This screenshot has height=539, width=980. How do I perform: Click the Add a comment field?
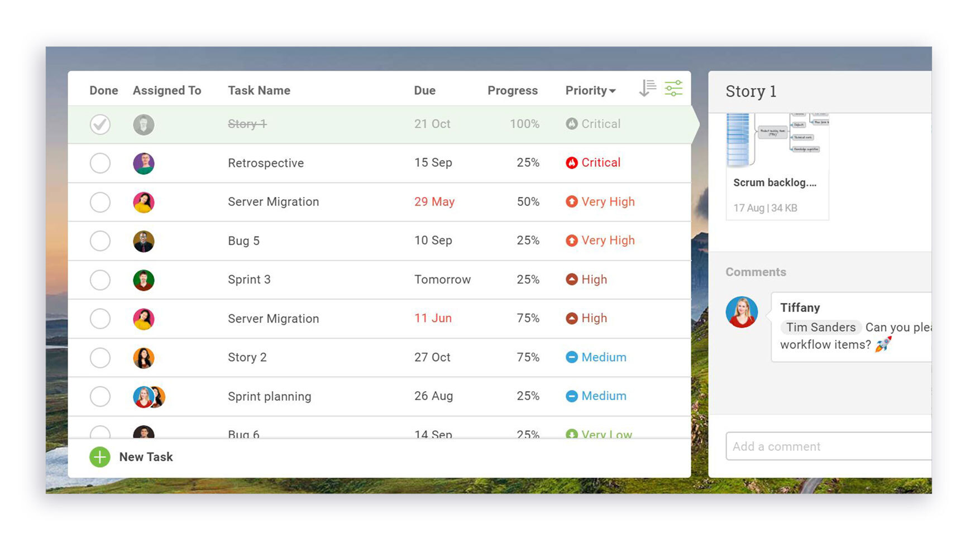(x=829, y=446)
